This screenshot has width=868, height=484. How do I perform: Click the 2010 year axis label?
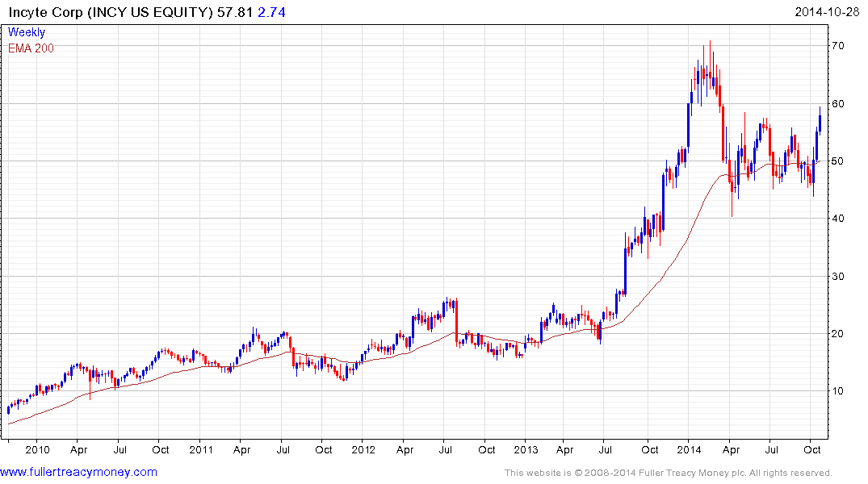pos(38,449)
